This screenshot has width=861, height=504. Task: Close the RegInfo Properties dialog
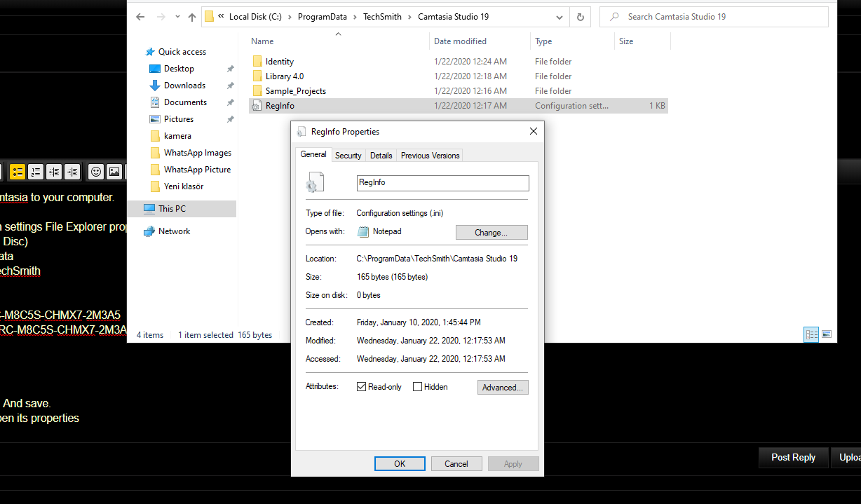point(533,131)
